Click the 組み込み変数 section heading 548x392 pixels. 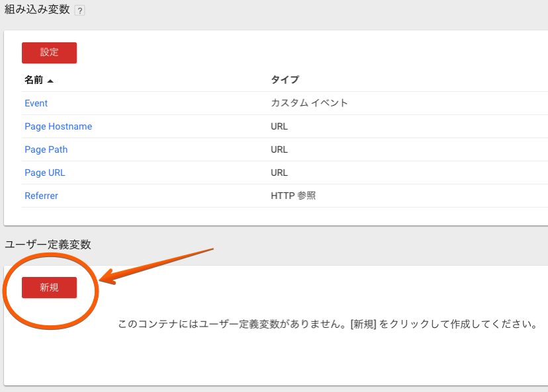(37, 9)
